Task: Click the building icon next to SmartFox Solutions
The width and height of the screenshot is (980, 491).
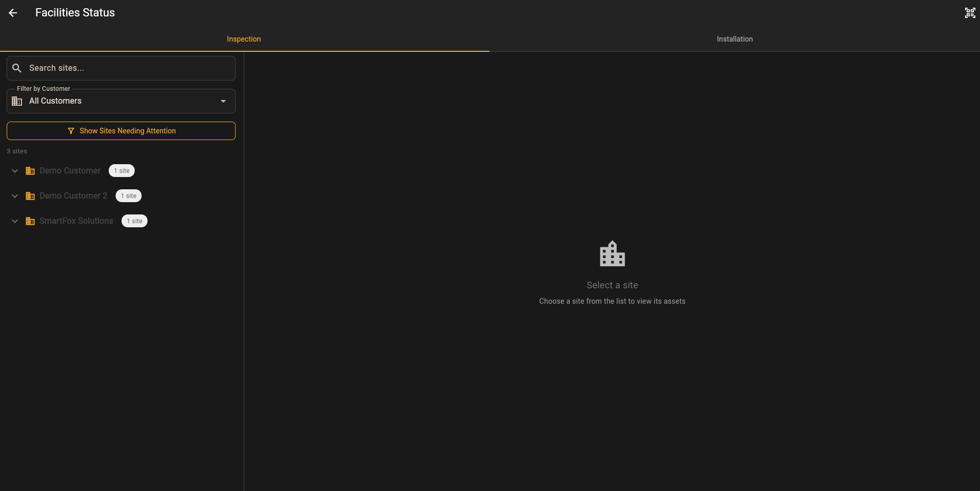Action: 30,221
